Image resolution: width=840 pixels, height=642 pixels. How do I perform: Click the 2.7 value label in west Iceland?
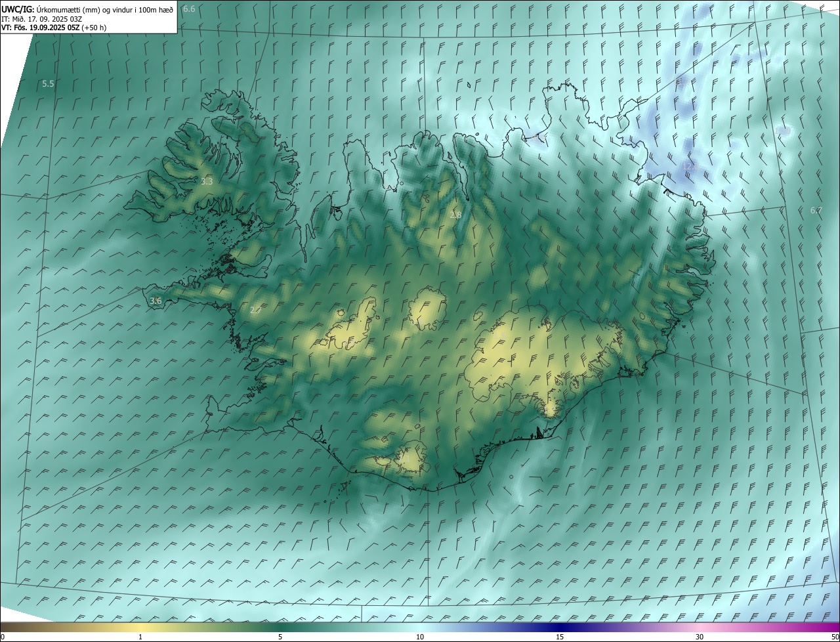[x=255, y=310]
